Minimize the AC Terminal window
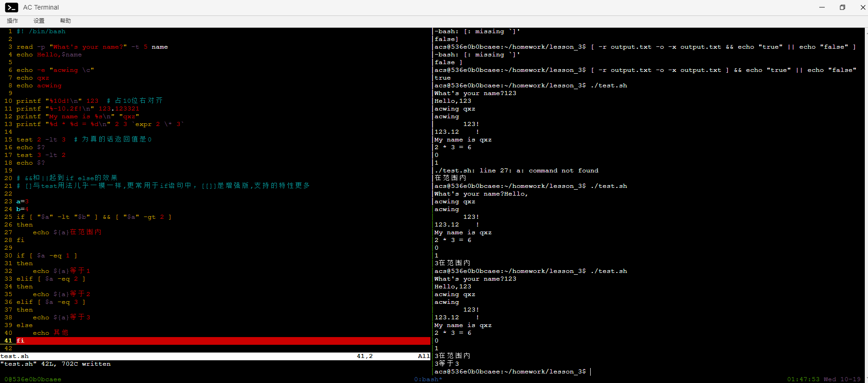The image size is (868, 383). point(822,7)
